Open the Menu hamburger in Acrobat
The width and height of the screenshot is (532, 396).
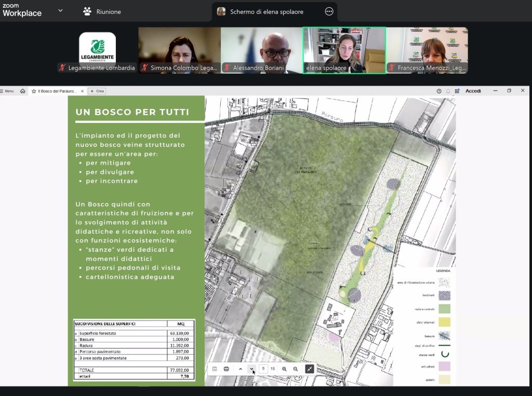click(x=7, y=91)
